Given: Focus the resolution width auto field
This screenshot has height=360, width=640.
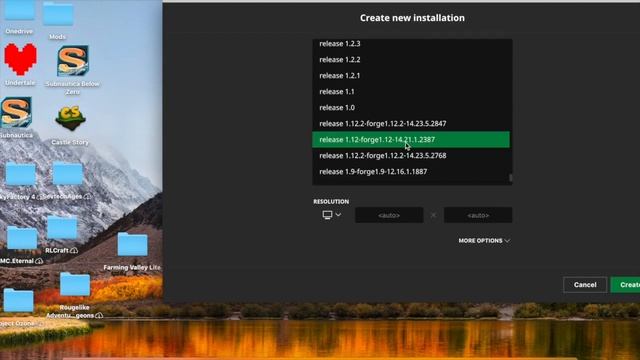Looking at the screenshot, I should 389,215.
